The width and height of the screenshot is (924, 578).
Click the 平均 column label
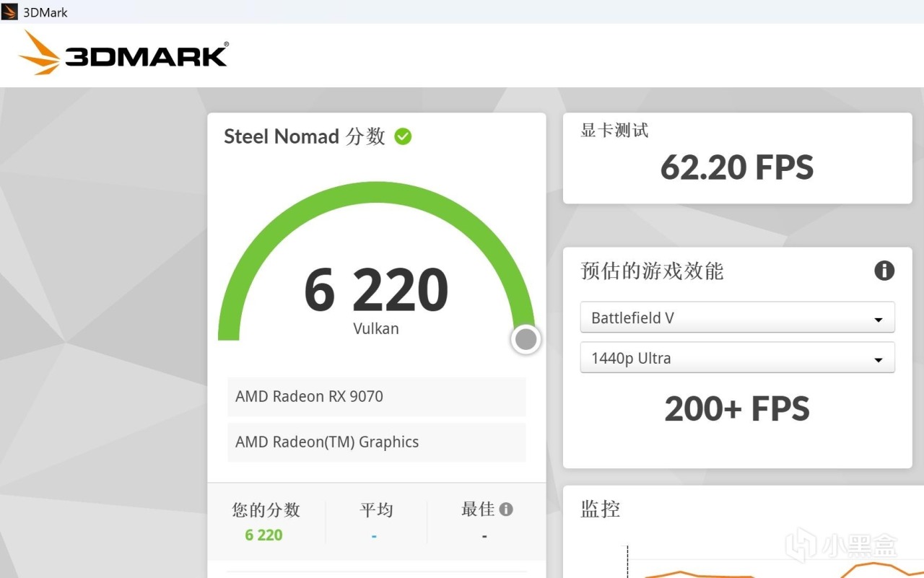coord(376,510)
